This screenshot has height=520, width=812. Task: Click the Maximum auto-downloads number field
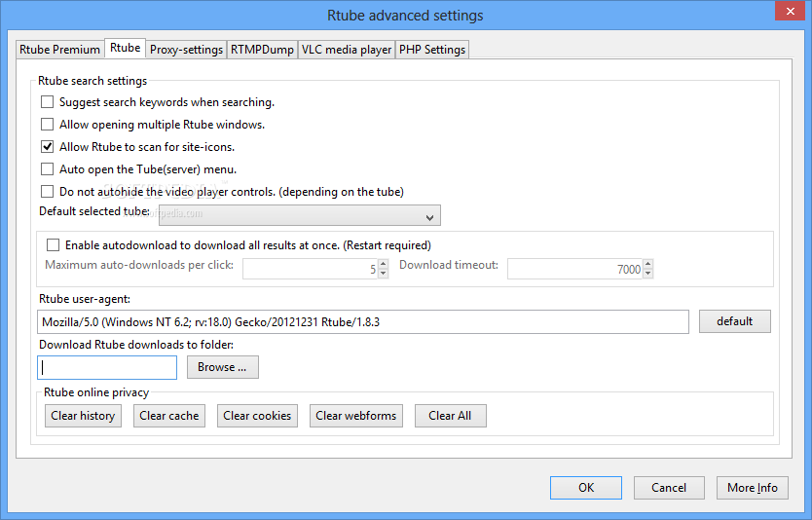click(311, 269)
